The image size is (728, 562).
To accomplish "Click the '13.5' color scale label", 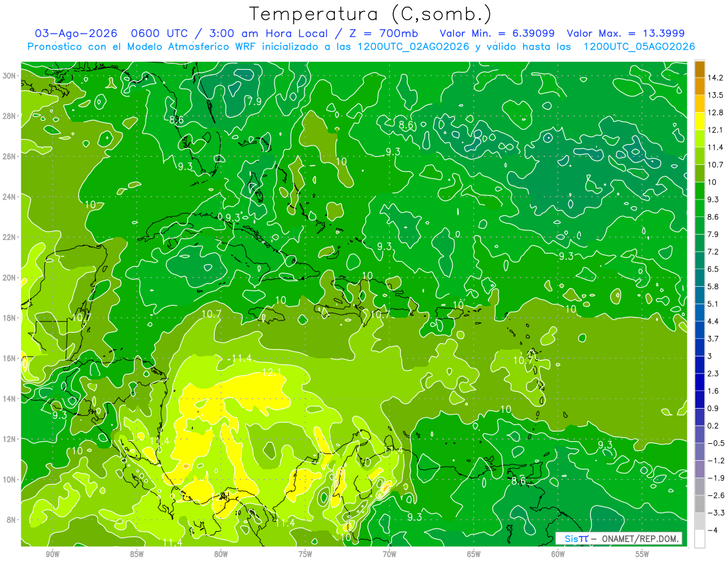I will tap(715, 95).
